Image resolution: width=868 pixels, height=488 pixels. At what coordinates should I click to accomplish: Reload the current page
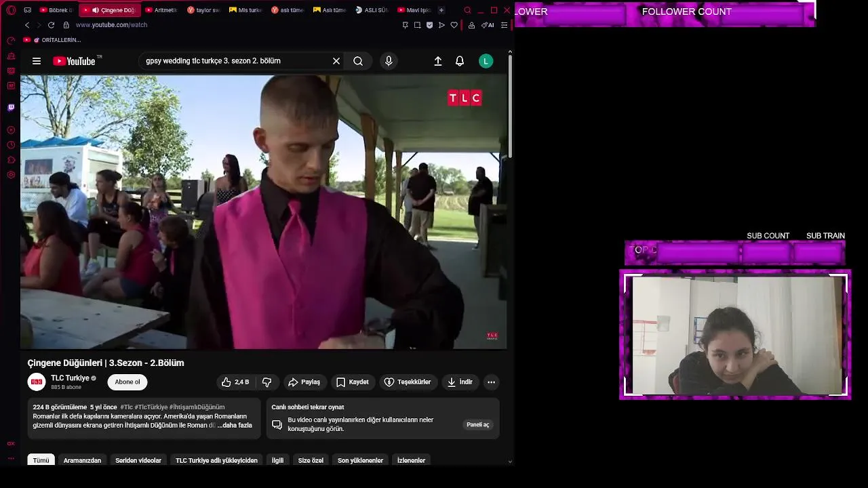click(51, 25)
